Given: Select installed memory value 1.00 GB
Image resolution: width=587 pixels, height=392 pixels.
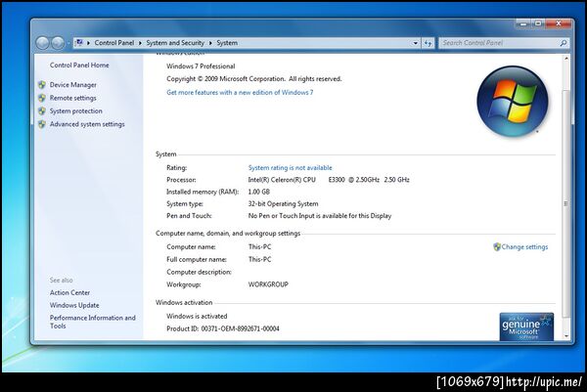Looking at the screenshot, I should coord(258,192).
